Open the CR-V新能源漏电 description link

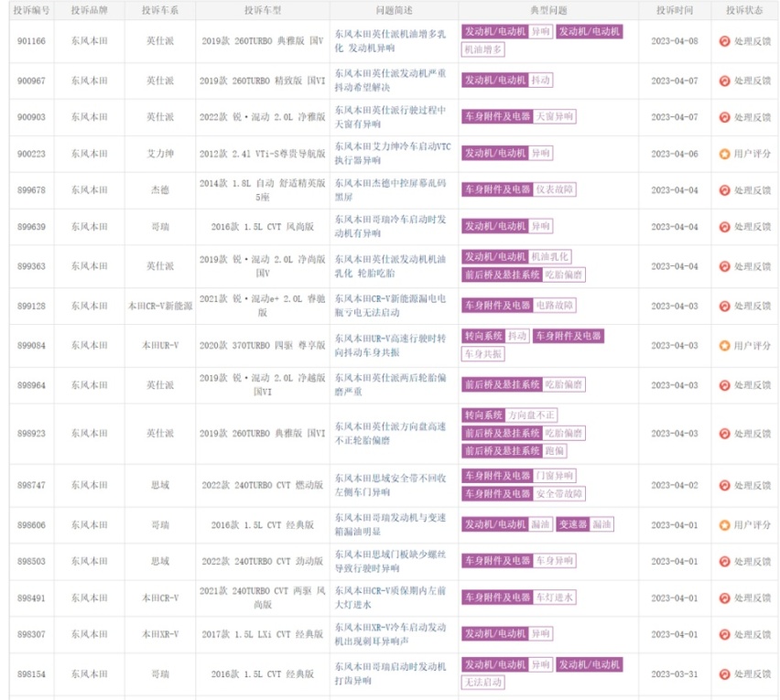tap(390, 306)
